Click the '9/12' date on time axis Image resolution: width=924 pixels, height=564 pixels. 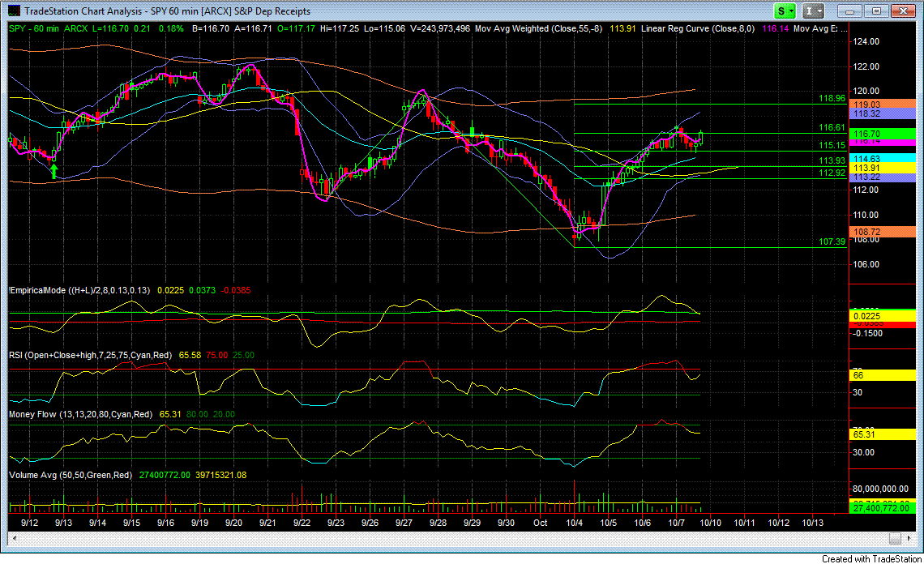point(29,523)
